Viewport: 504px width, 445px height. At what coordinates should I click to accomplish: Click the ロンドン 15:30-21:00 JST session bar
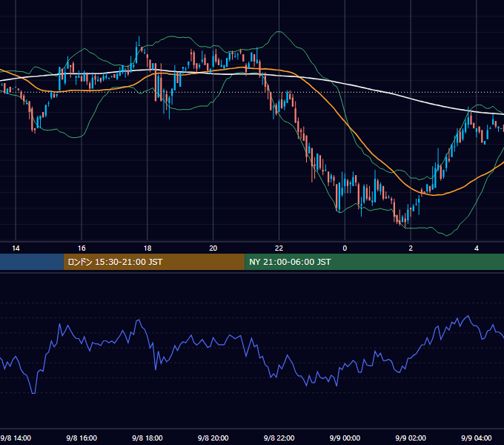(154, 262)
